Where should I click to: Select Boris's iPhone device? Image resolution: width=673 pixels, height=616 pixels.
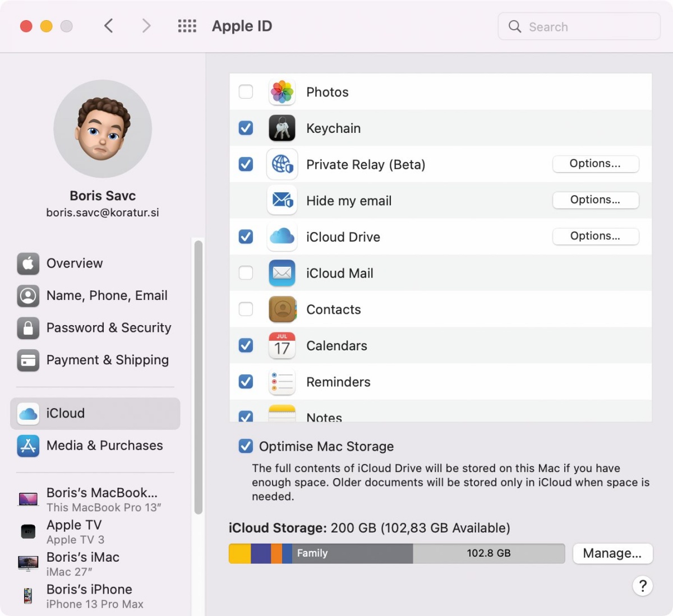pos(95,596)
